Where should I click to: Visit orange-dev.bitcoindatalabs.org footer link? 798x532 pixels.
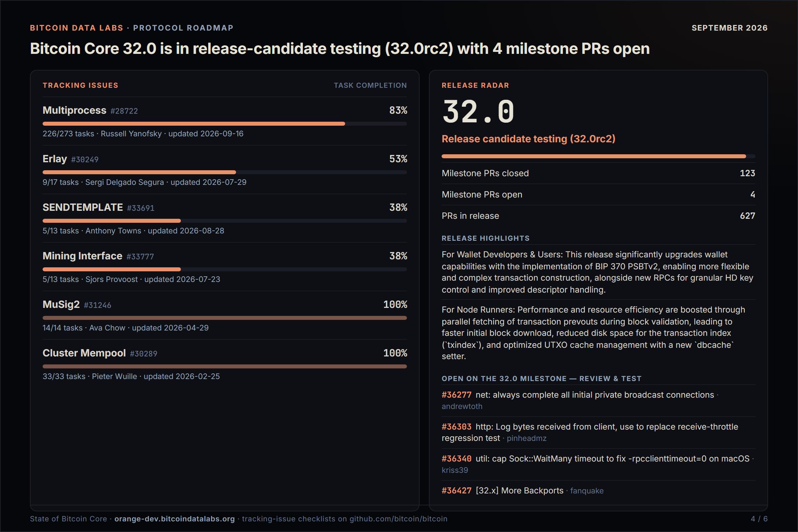[174, 519]
